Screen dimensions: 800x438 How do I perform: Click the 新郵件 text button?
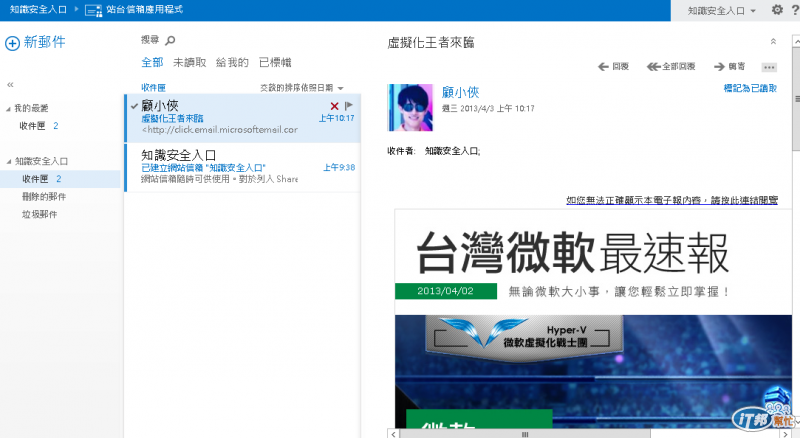(x=44, y=42)
